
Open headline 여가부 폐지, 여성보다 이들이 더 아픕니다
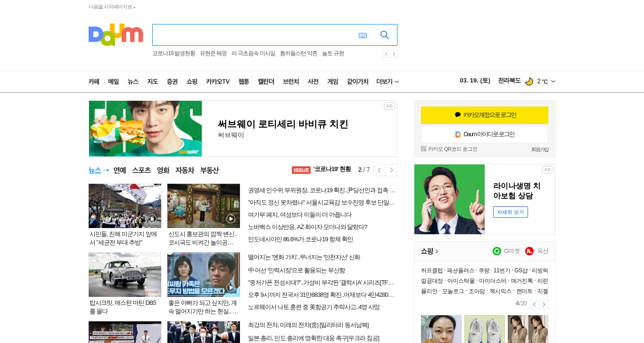point(300,215)
